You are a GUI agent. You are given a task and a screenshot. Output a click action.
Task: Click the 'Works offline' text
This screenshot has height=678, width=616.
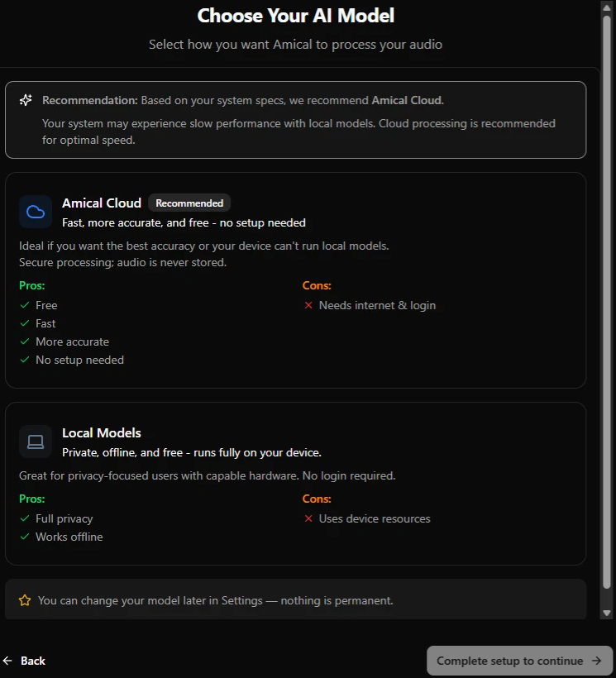(69, 537)
